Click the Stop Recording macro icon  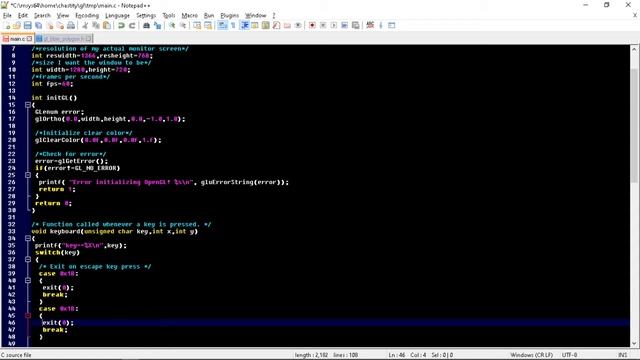(323, 25)
